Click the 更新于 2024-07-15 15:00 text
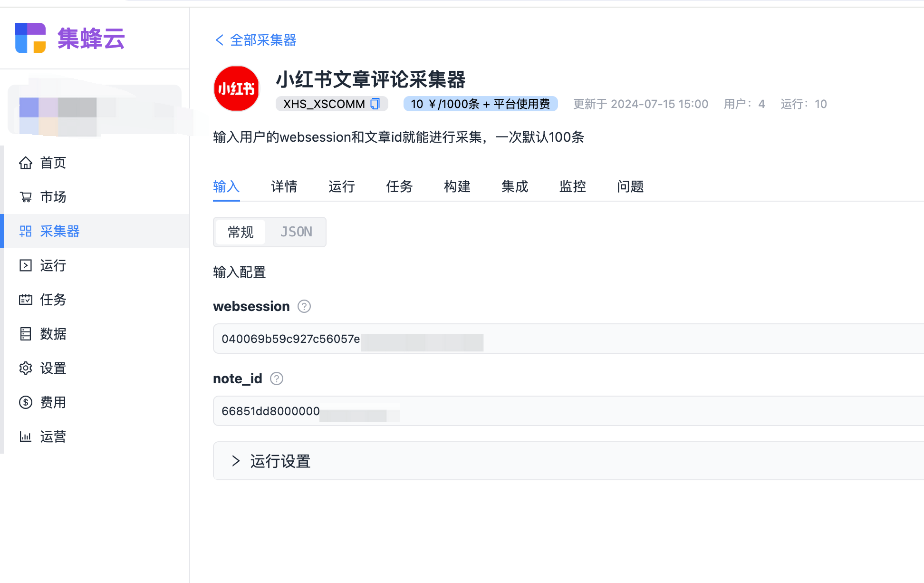Screen dimensions: 924x583 (x=641, y=104)
